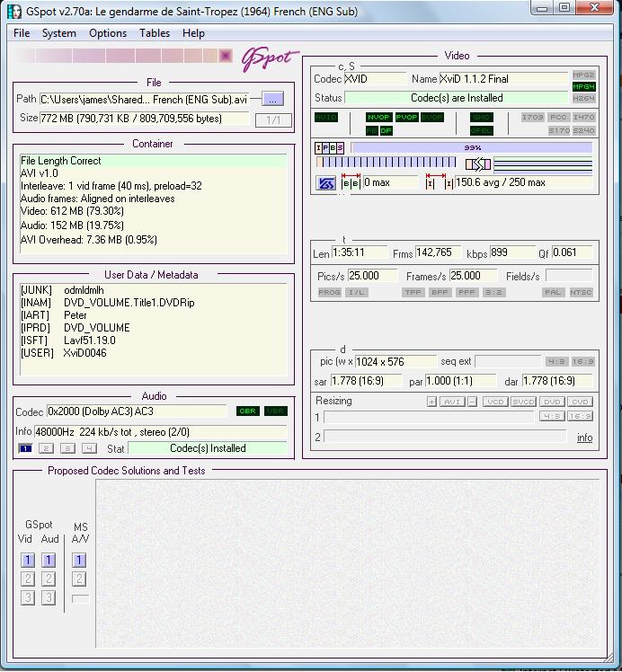This screenshot has width=622, height=672.
Task: Open the Options menu
Action: click(x=108, y=33)
